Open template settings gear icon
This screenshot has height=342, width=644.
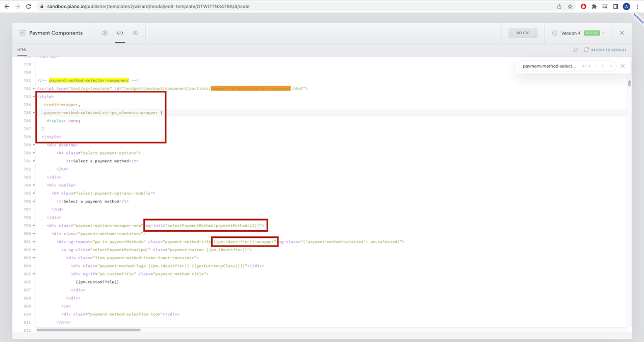point(105,33)
